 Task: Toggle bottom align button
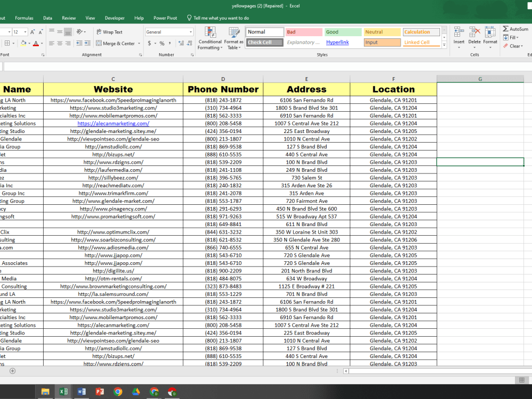click(68, 31)
